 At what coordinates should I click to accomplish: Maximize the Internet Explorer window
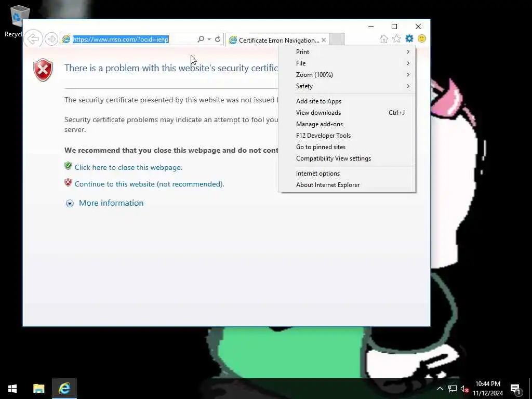(394, 26)
